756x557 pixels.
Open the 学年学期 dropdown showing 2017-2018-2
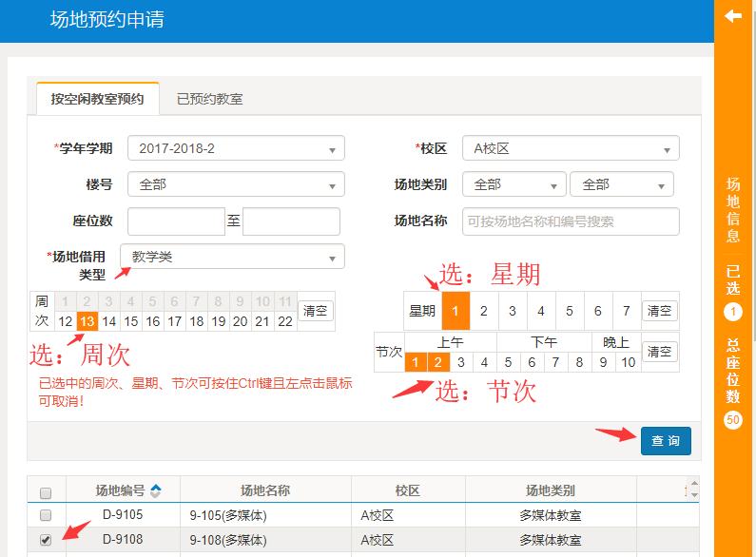tap(236, 149)
